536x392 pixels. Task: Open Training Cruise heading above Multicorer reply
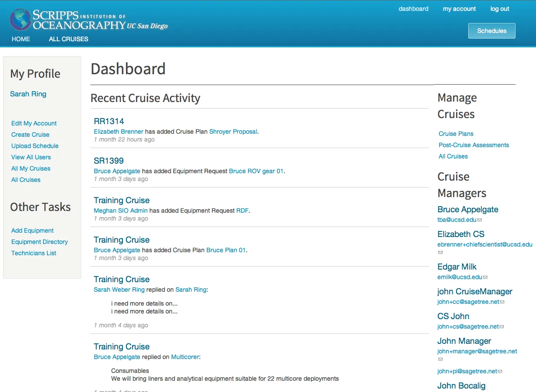[122, 347]
